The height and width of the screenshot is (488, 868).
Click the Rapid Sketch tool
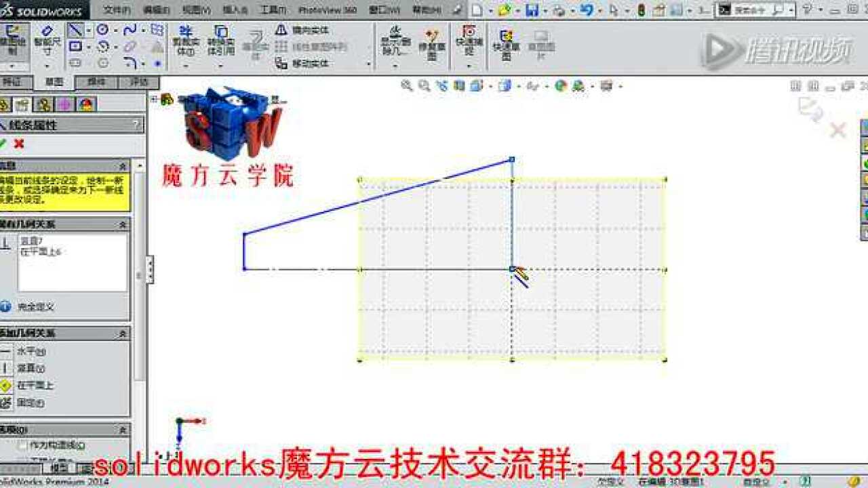click(x=506, y=45)
